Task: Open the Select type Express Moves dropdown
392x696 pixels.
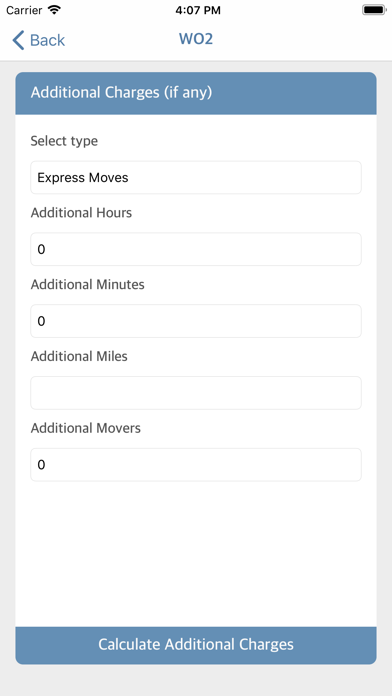Action: (196, 178)
